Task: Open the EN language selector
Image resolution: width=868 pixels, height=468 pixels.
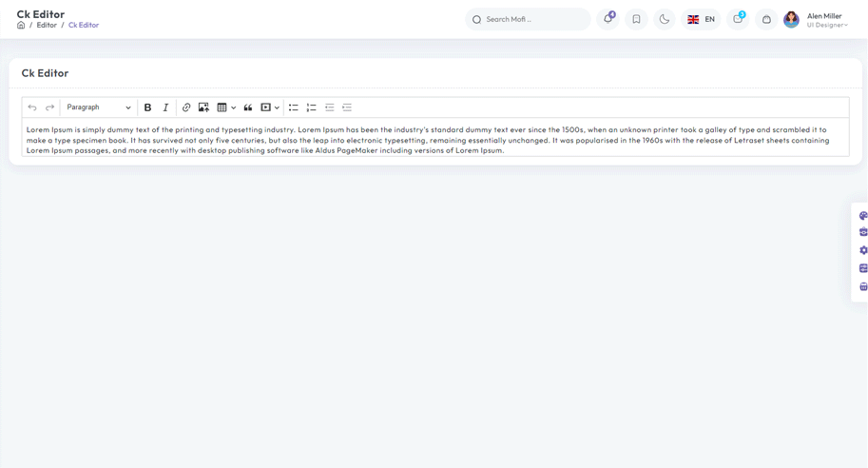Action: pyautogui.click(x=701, y=19)
